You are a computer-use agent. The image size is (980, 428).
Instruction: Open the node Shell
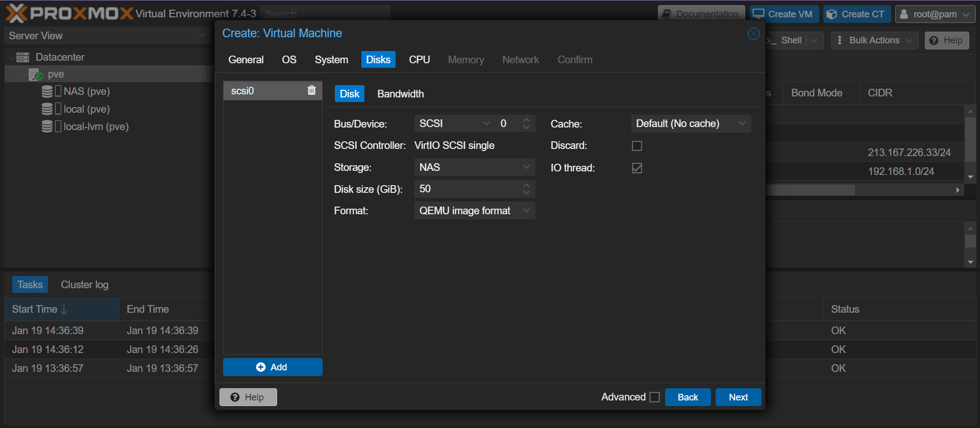[786, 40]
